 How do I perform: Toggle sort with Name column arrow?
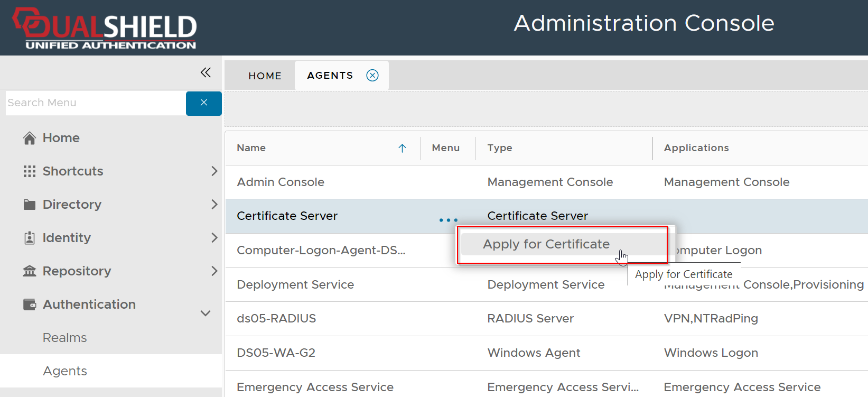point(402,148)
